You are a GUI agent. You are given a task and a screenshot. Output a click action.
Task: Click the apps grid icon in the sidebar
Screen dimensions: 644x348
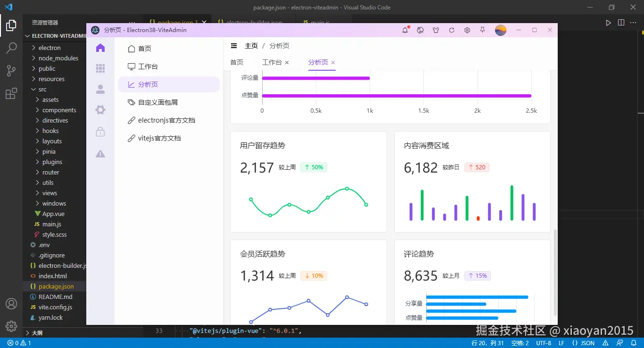[100, 68]
